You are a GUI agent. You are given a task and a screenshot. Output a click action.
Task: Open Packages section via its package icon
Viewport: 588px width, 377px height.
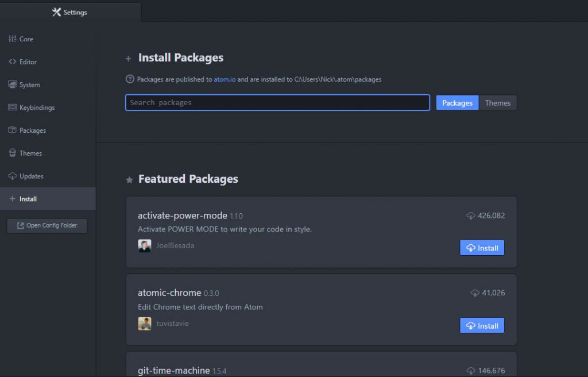(13, 130)
